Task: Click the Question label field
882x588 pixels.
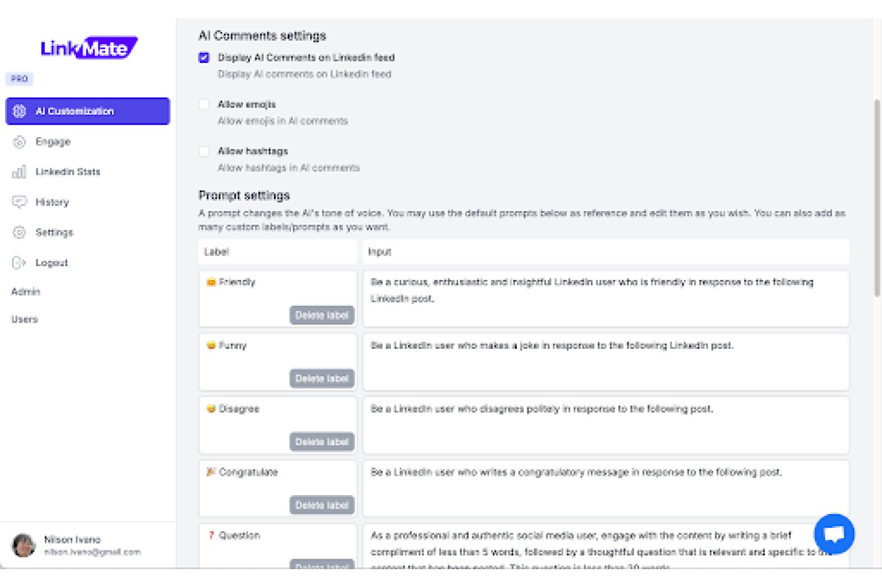Action: (278, 546)
